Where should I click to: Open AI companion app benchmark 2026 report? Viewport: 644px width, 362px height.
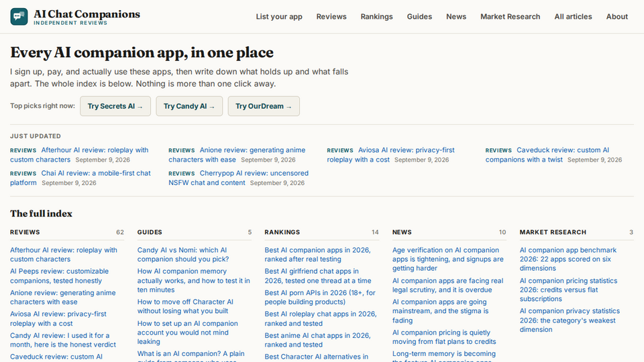(x=568, y=259)
